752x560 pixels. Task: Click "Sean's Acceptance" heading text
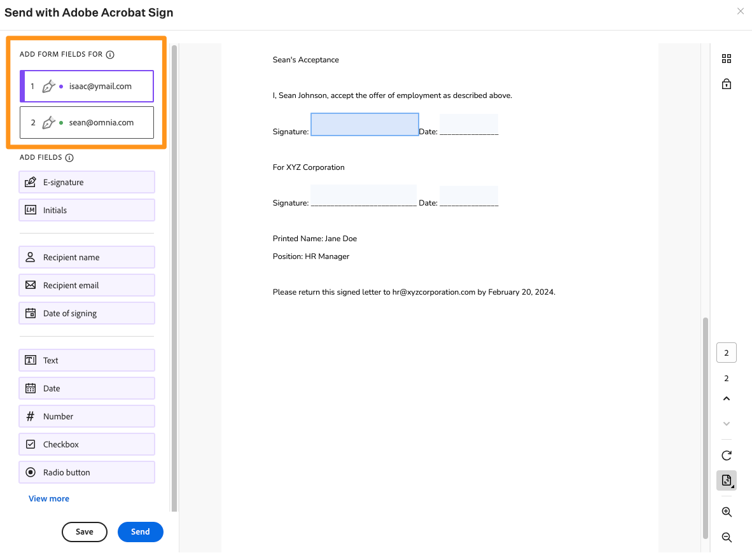(305, 60)
